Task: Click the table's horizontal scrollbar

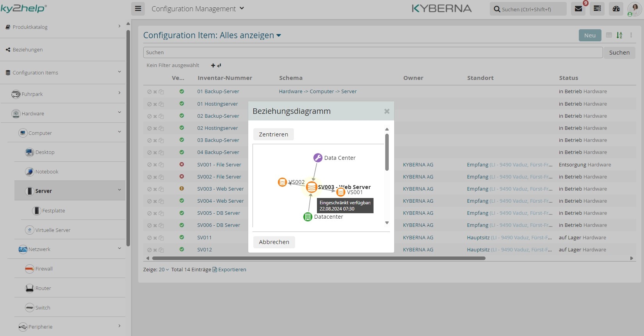Action: point(318,258)
